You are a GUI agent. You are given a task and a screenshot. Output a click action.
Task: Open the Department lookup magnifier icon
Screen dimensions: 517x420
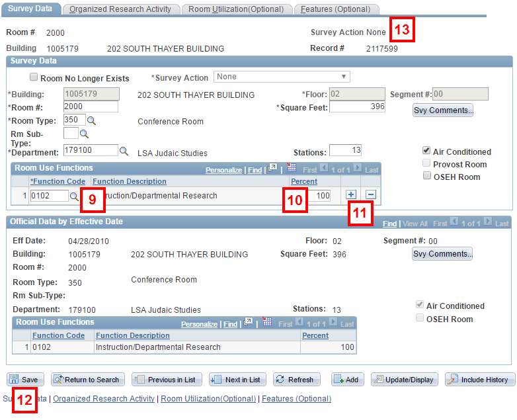click(x=124, y=151)
